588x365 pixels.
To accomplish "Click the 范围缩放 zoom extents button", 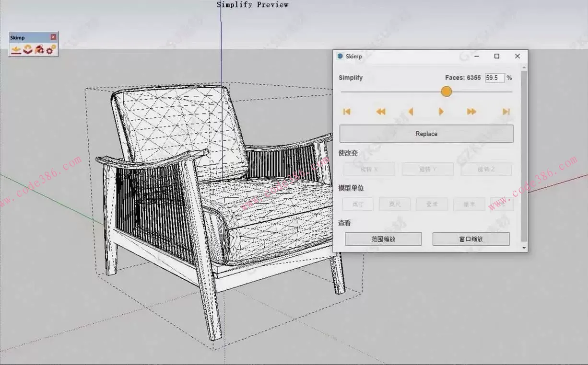I will (x=383, y=239).
